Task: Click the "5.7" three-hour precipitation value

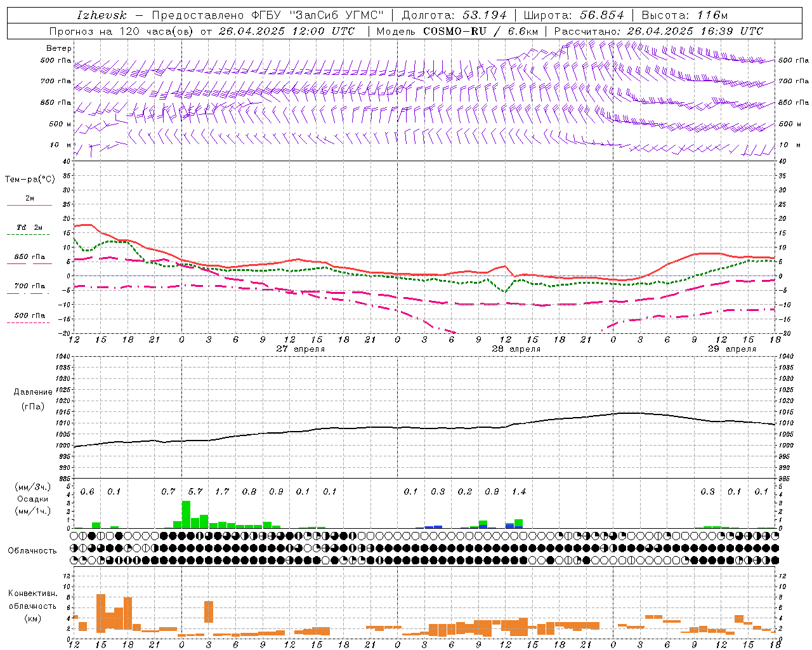Action: pyautogui.click(x=195, y=492)
